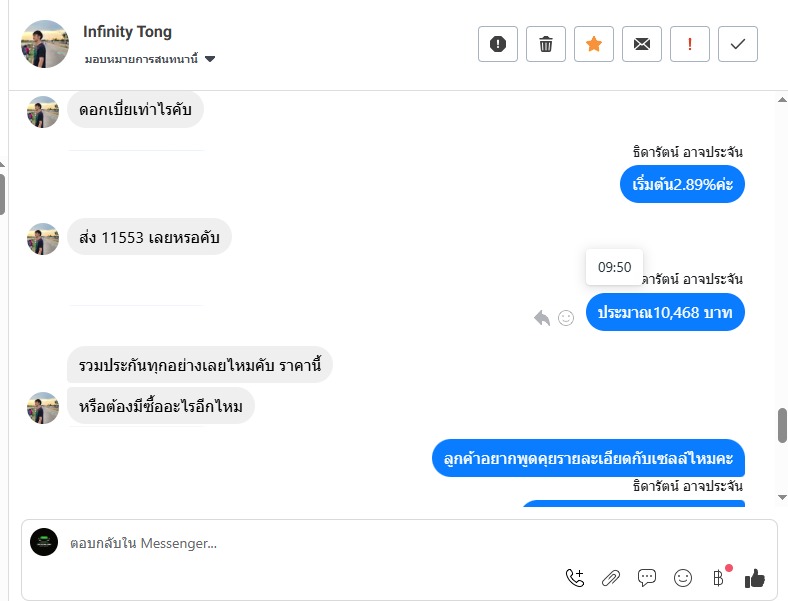
Task: Delete conversation with the trash icon
Action: click(x=546, y=44)
